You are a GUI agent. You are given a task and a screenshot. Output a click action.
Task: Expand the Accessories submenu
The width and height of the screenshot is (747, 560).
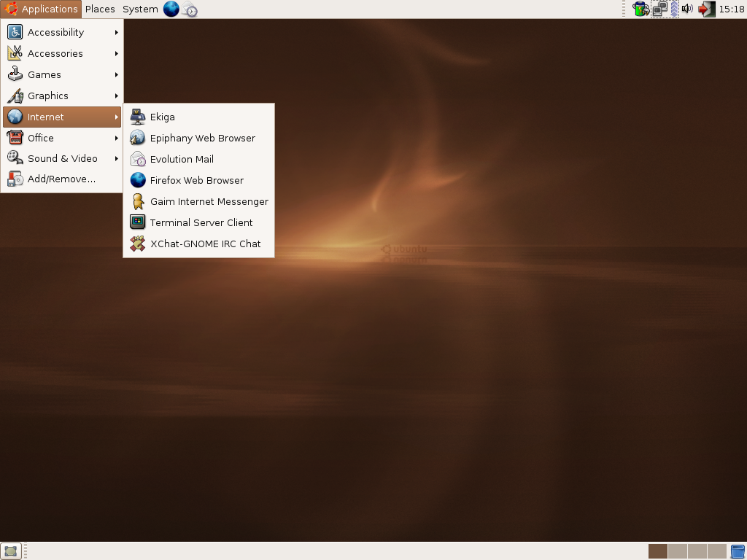tap(62, 53)
